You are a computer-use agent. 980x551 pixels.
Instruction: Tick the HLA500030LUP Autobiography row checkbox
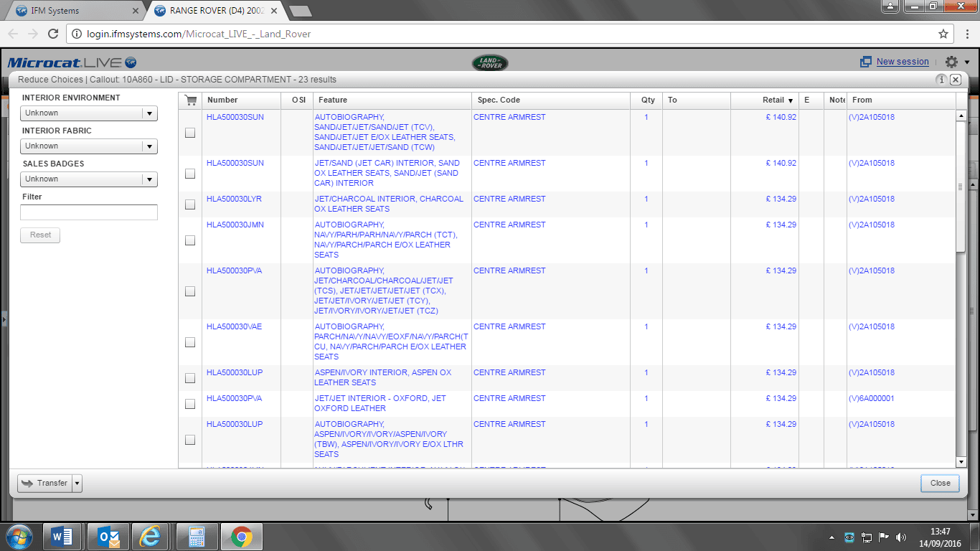click(190, 440)
